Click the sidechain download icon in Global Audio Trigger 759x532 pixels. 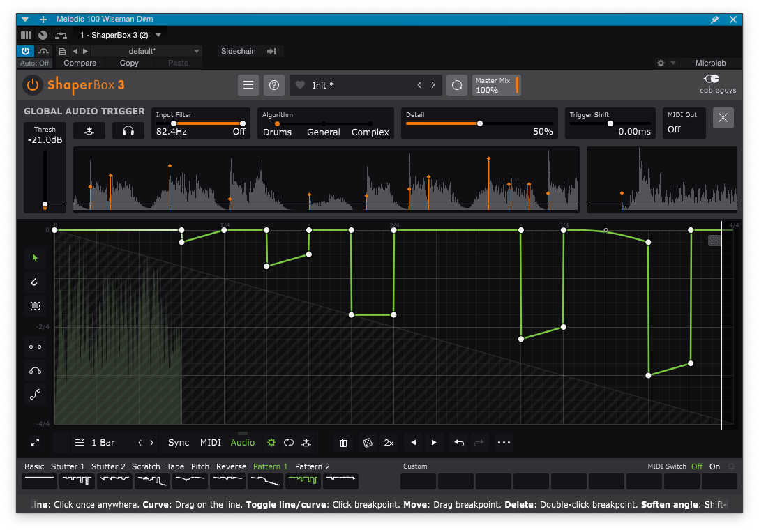click(89, 131)
